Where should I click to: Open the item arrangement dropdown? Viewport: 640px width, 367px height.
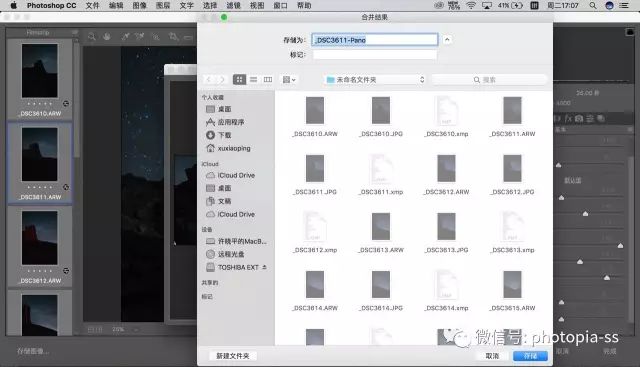click(x=289, y=80)
